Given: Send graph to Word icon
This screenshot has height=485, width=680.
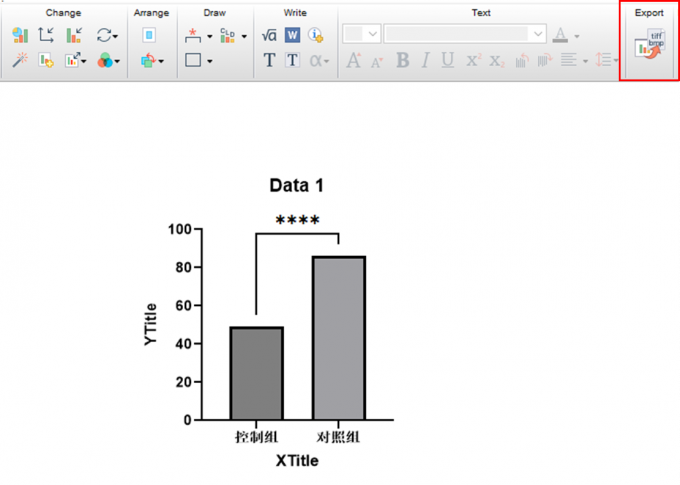Looking at the screenshot, I should click(292, 35).
